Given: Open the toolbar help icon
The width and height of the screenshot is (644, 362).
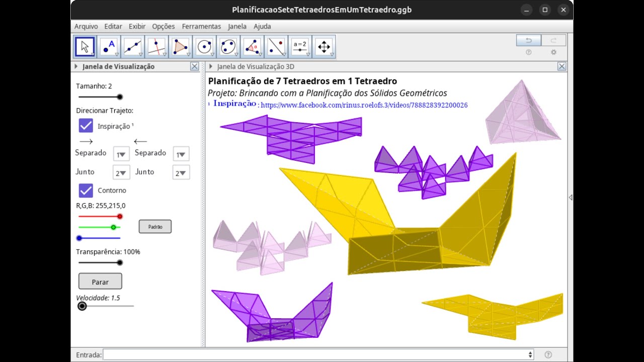Looking at the screenshot, I should 529,52.
